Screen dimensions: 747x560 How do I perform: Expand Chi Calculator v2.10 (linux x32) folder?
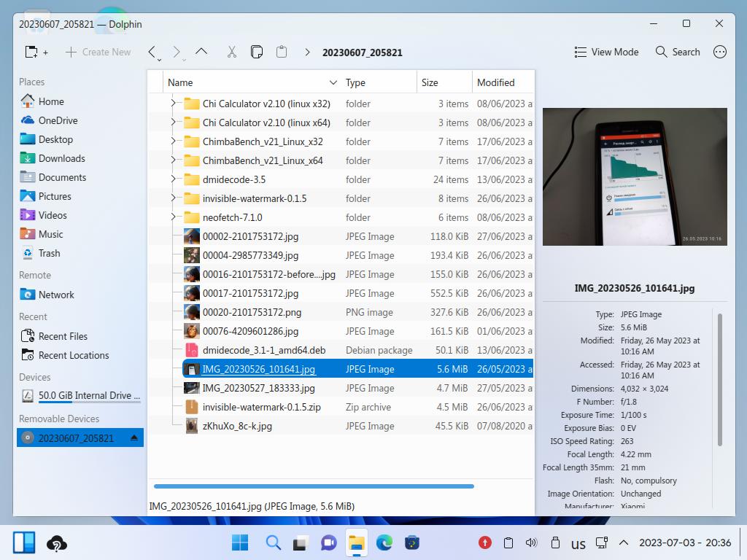tap(174, 103)
